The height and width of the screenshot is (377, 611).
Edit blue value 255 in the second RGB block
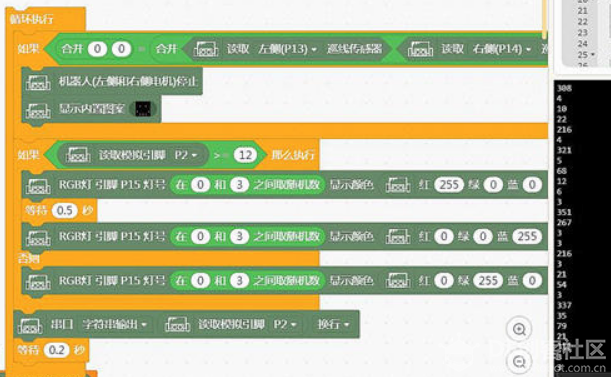(527, 237)
